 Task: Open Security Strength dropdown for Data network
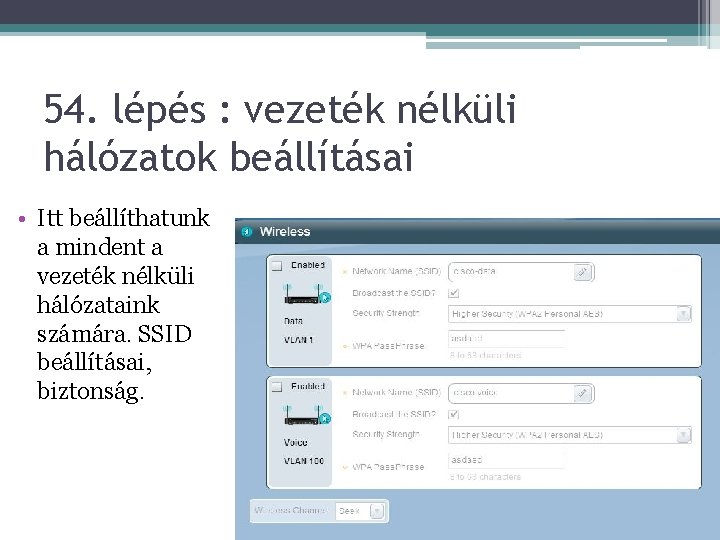pos(684,314)
